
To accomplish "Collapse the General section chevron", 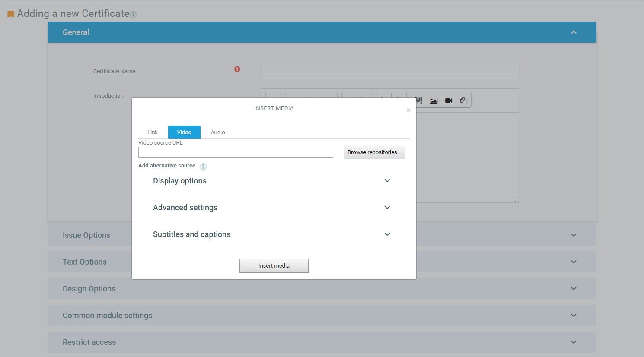I will click(574, 32).
